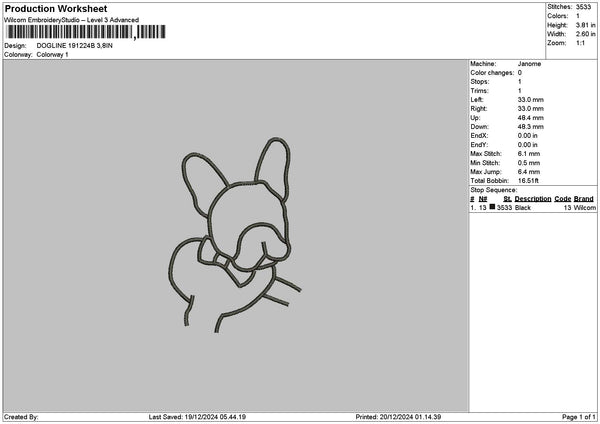Click the St. column header
600x424 pixels.
pos(507,199)
